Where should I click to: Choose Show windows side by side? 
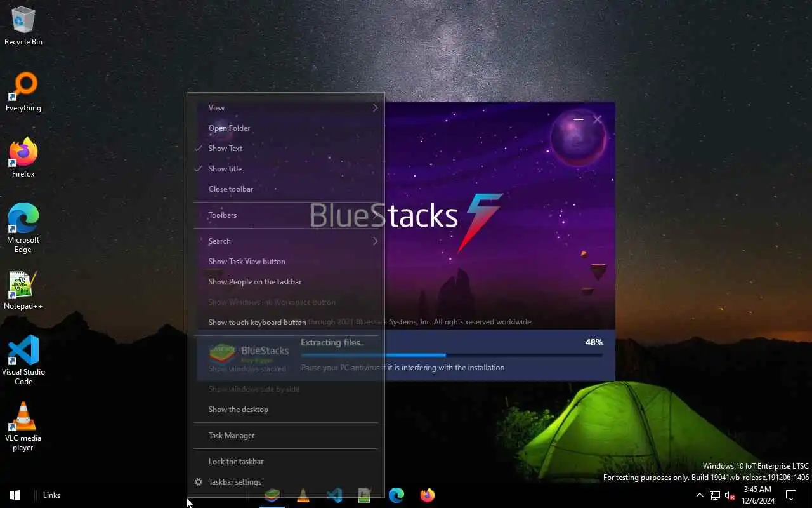[x=286, y=389]
